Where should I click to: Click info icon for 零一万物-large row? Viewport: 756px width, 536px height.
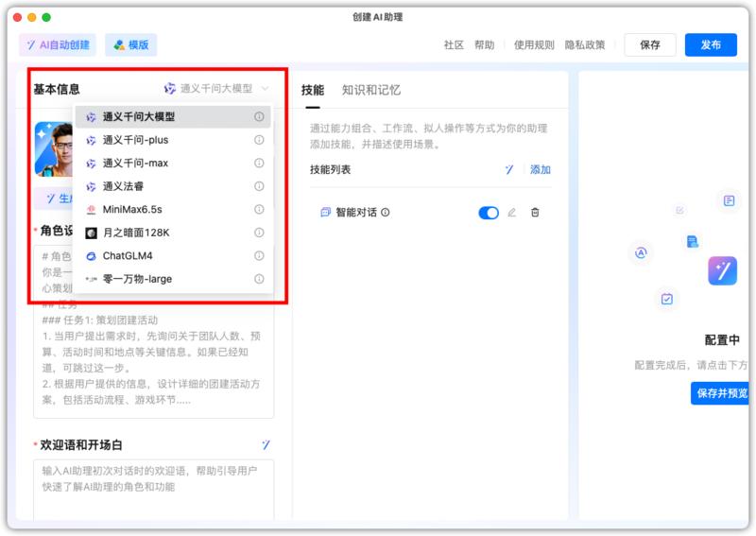259,279
